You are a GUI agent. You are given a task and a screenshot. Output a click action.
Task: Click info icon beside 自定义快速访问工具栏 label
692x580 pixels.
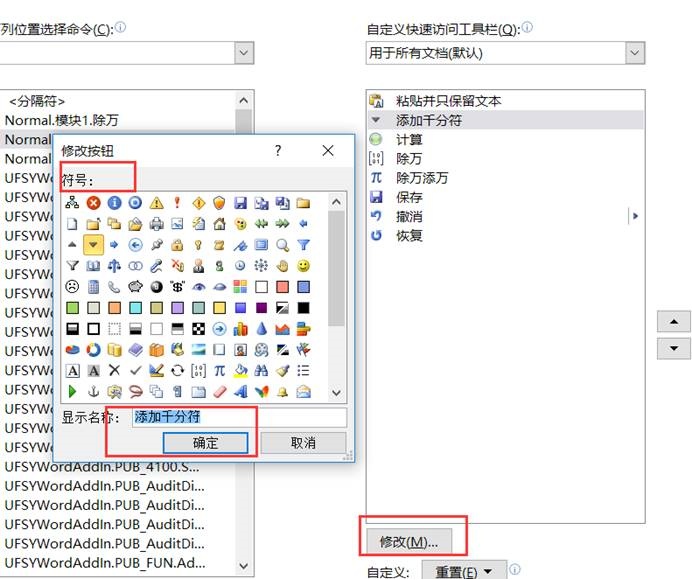[527, 27]
